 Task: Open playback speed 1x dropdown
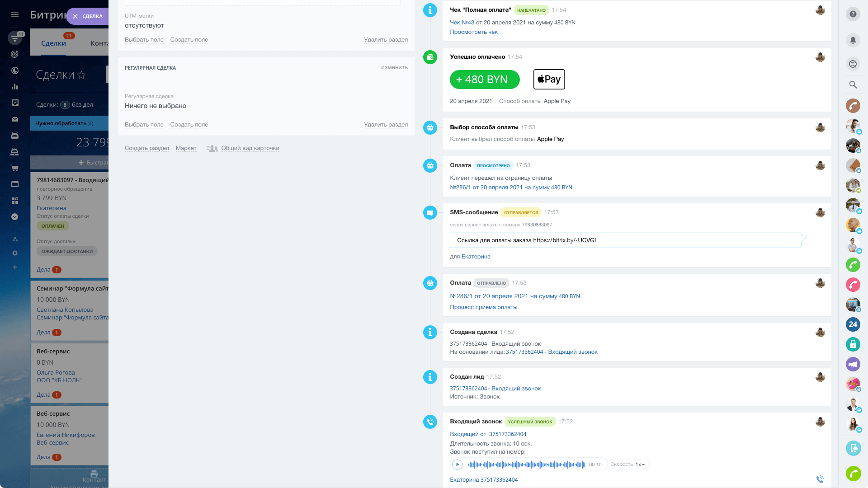tap(640, 465)
